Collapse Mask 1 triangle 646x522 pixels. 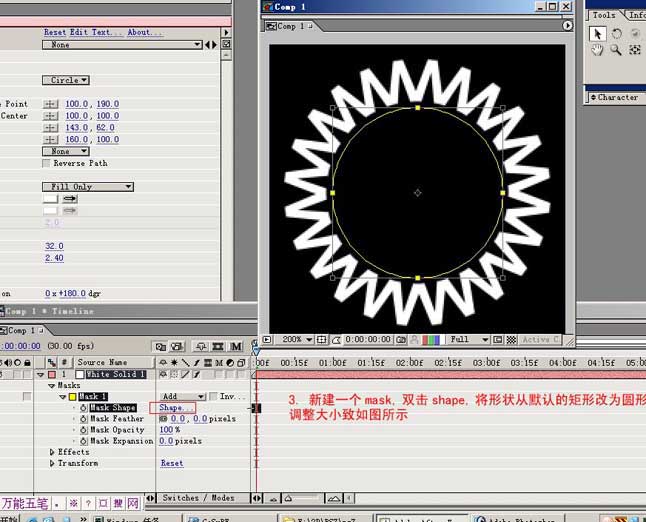63,397
